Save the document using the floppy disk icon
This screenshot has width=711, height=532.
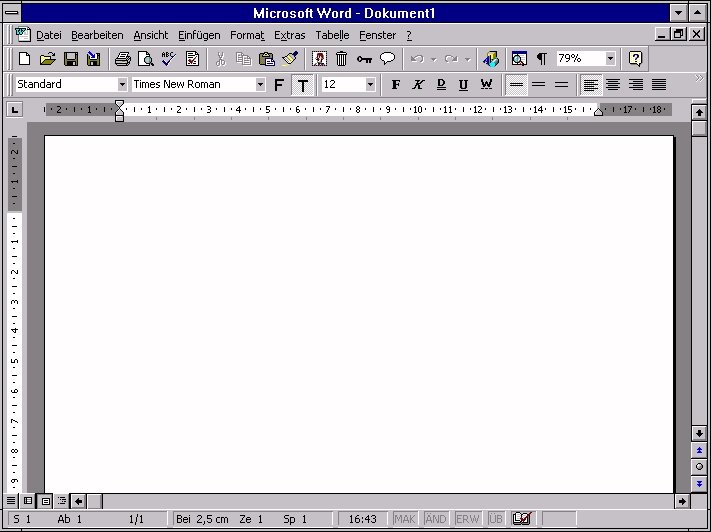(x=71, y=59)
